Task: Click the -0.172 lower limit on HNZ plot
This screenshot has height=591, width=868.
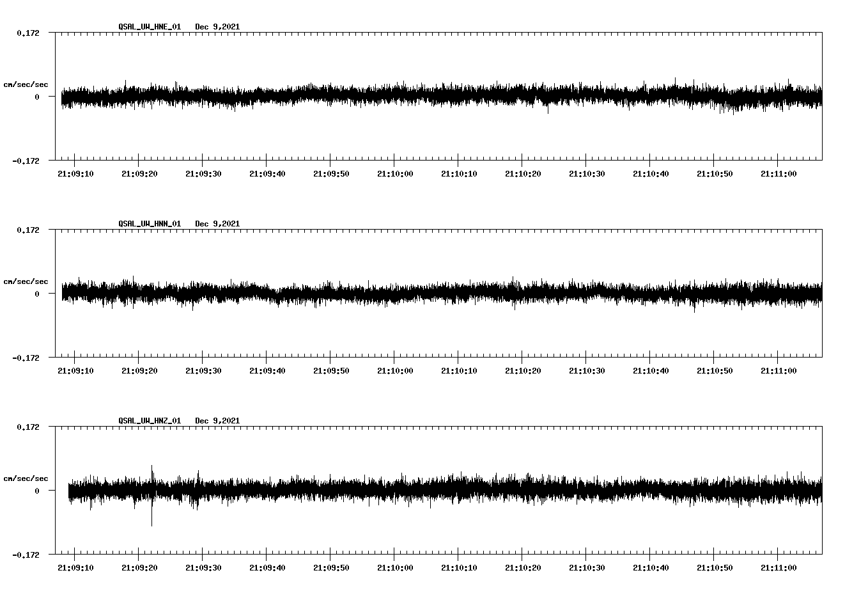Action: point(26,555)
